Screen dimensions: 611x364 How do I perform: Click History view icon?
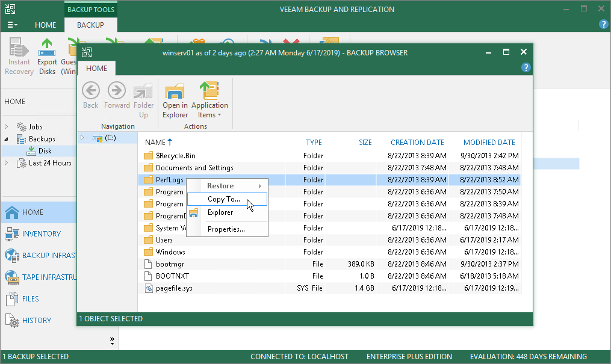point(11,321)
